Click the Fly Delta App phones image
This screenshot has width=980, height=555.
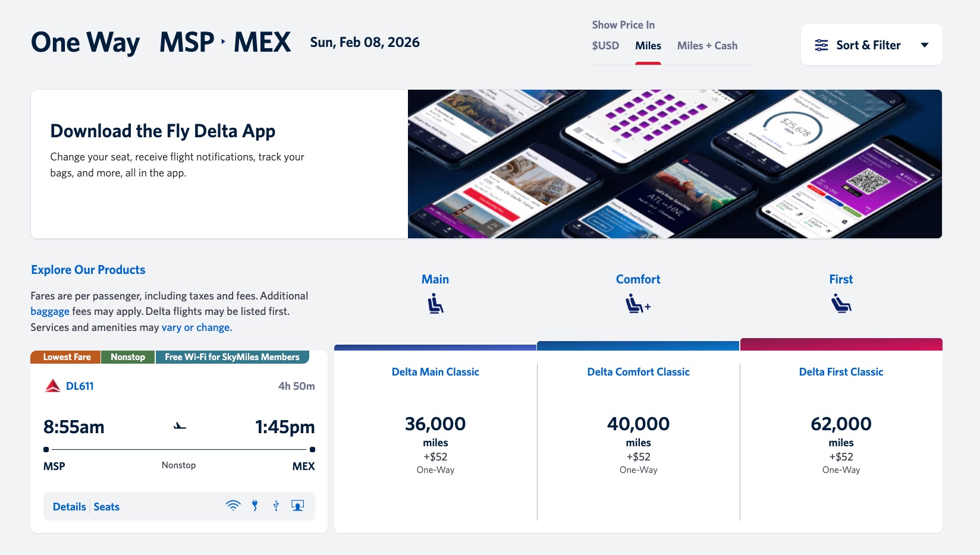tap(675, 164)
